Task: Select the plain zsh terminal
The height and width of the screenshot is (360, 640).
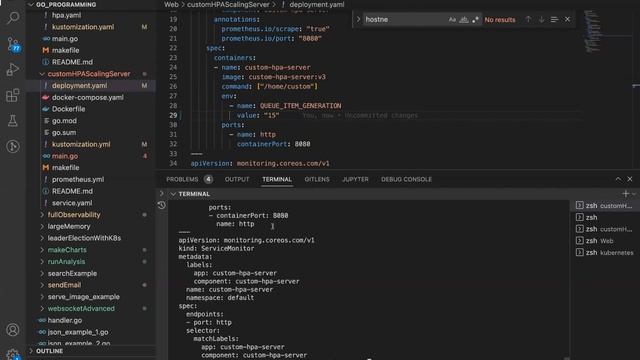Action: click(x=604, y=218)
